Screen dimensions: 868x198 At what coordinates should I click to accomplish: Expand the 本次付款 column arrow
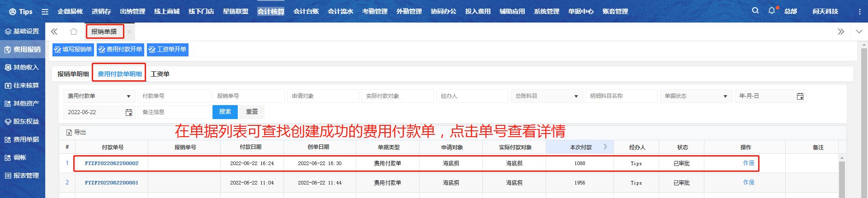tap(605, 147)
